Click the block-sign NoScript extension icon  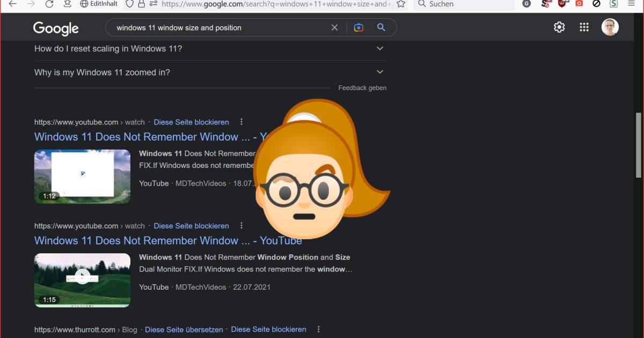pos(597,4)
